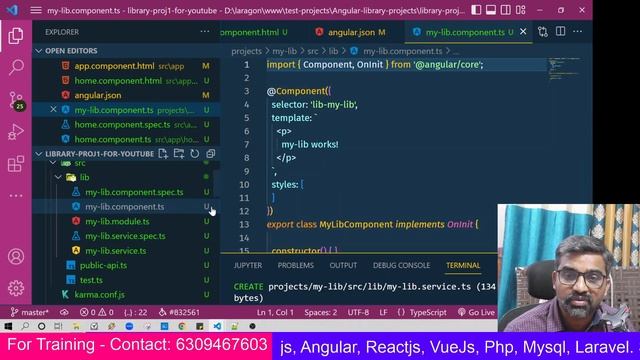Open the Extensions view

click(x=16, y=164)
